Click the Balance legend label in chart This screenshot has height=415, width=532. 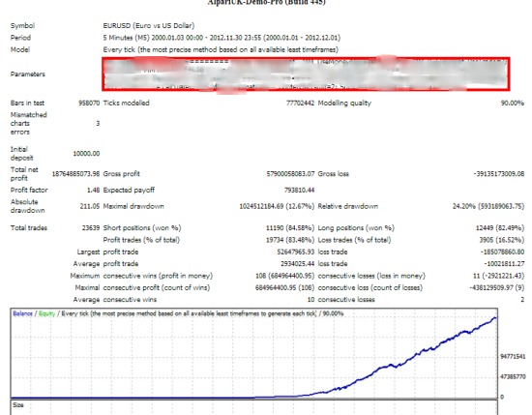(x=23, y=313)
